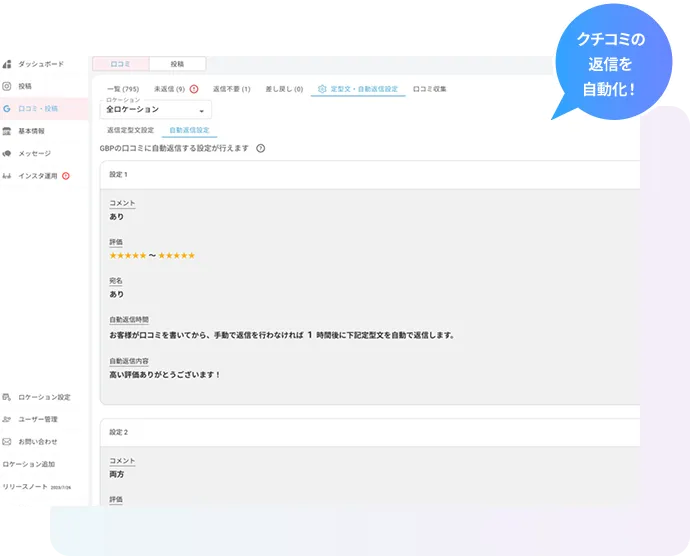The height and width of the screenshot is (556, 690).
Task: Click help icon next to GBP description
Action: pyautogui.click(x=261, y=148)
